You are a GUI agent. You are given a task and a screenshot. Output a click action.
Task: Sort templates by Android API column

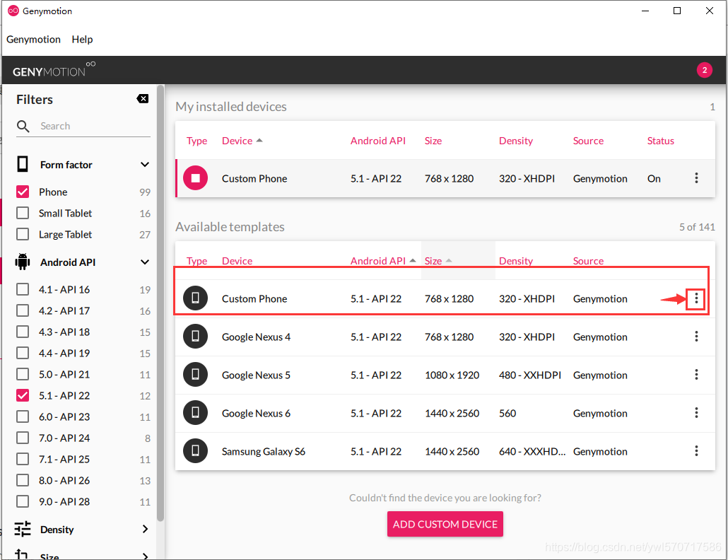point(378,261)
